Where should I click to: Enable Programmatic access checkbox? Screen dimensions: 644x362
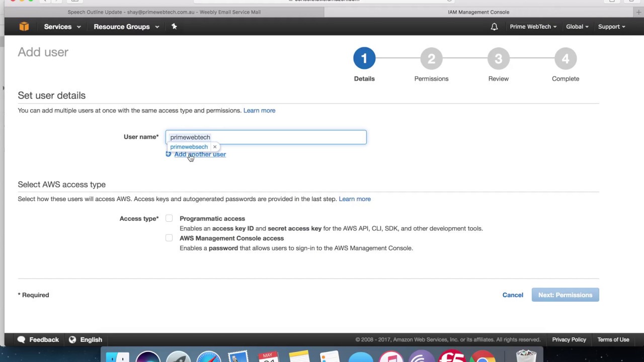[x=169, y=218]
